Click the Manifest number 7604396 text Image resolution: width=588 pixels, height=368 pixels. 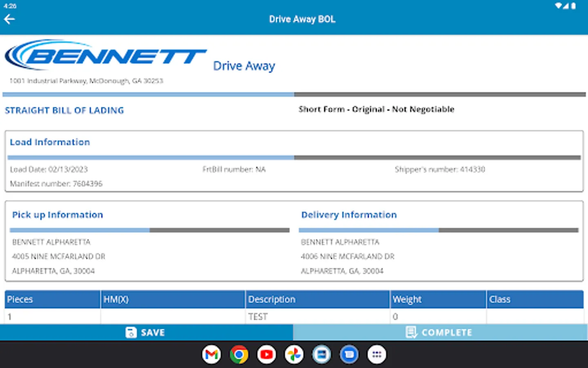click(x=56, y=184)
